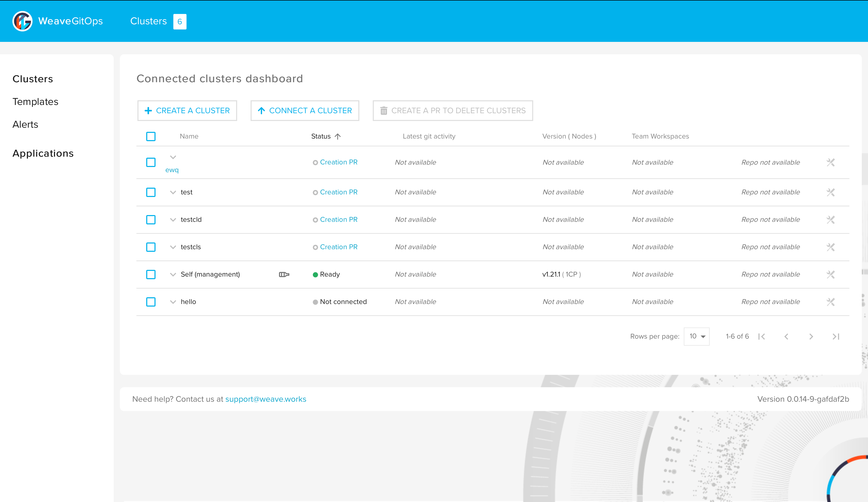868x502 pixels.
Task: Click the Status sort arrow icon
Action: pos(338,136)
